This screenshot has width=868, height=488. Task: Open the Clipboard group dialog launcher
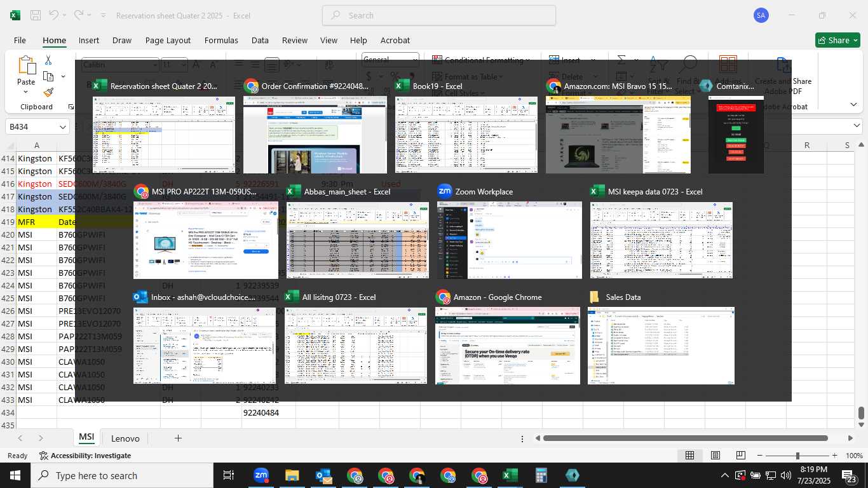point(71,107)
